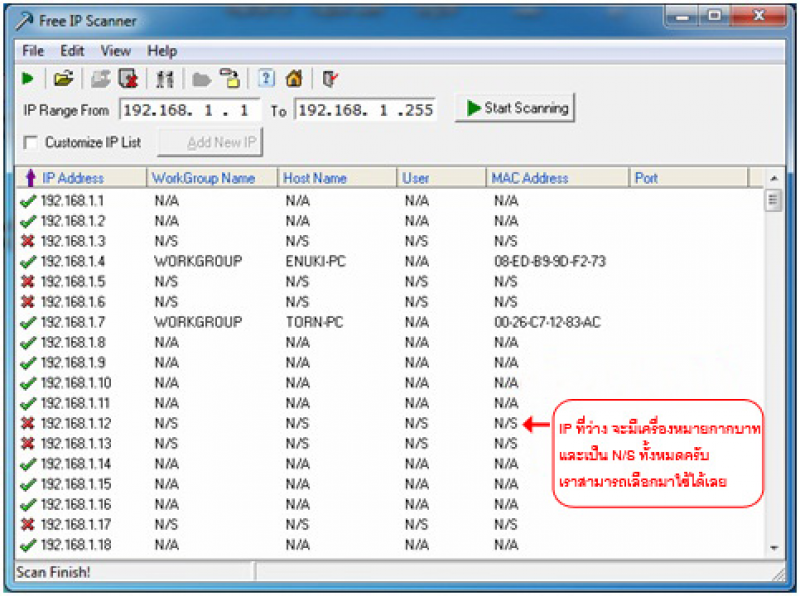Select the 192.168.1.2 row
This screenshot has height=596, width=800.
(x=390, y=221)
